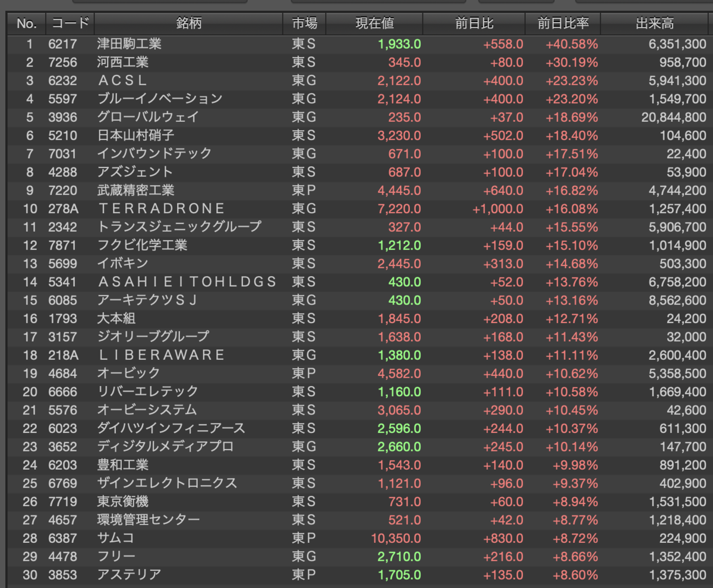This screenshot has height=588, width=713.
Task: Select トランスジェニックグループ row
Action: point(358,227)
